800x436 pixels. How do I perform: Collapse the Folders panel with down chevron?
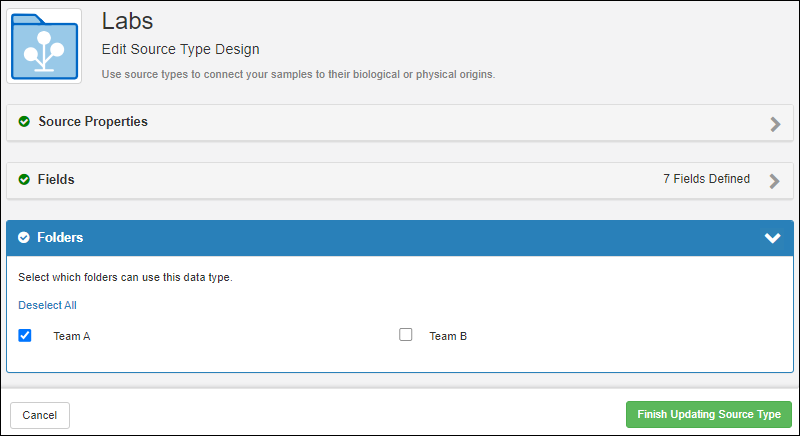772,238
